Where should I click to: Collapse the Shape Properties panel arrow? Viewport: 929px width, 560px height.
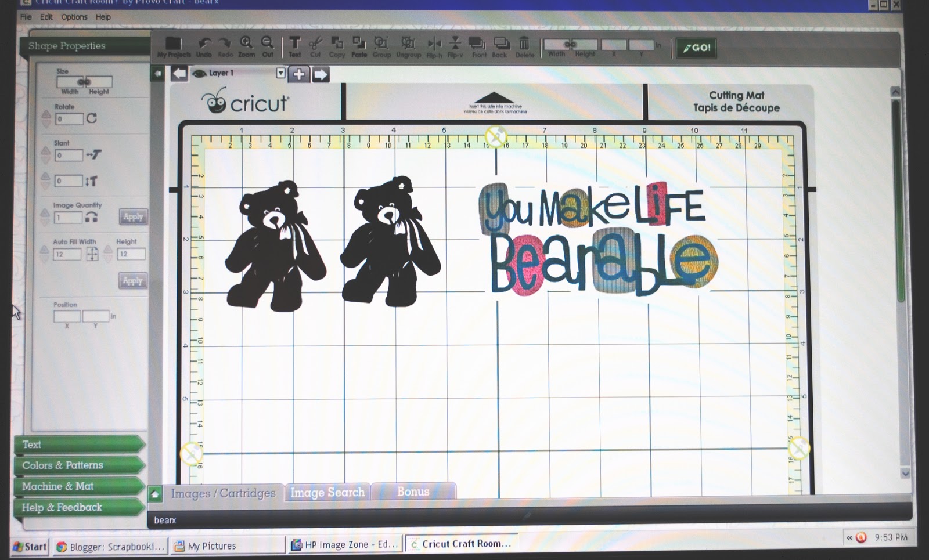(x=157, y=74)
